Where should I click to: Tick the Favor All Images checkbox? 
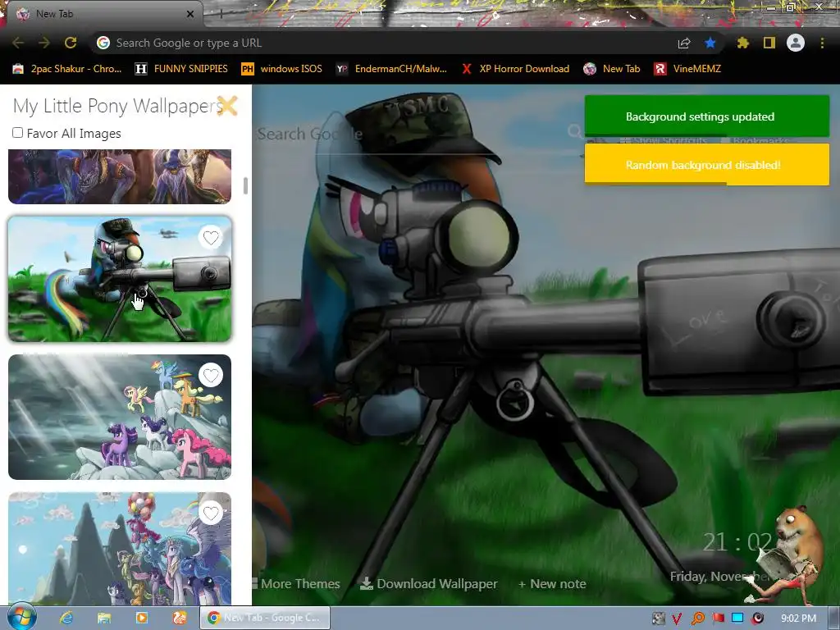pyautogui.click(x=18, y=132)
